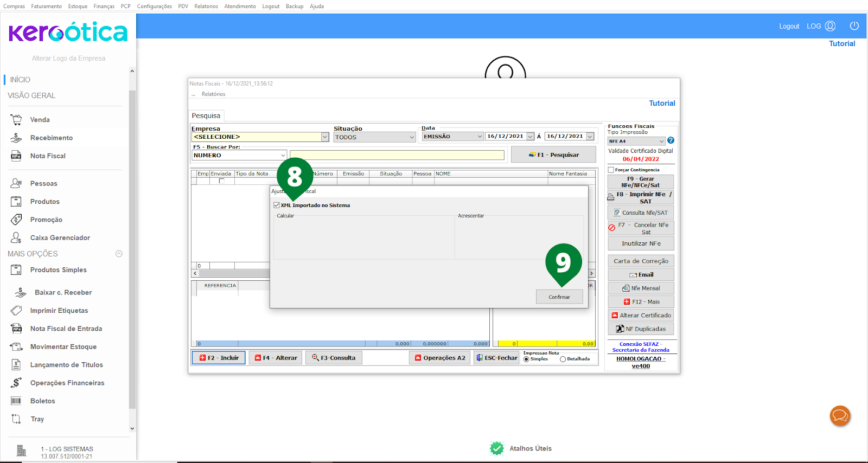Open Movimentar Estoque truck icon
Viewport: 868px width, 463px height.
tap(16, 347)
